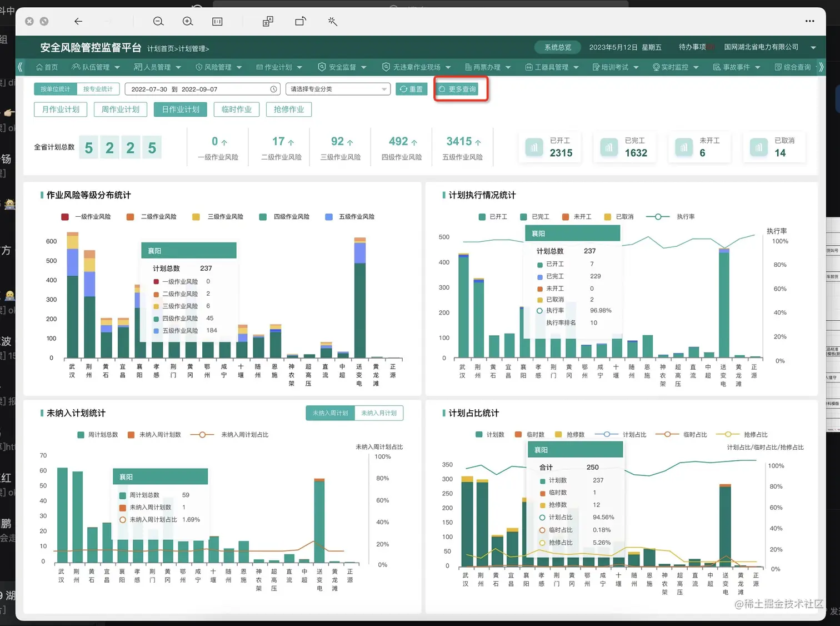Zoom in using the plus magnifier icon

click(188, 21)
